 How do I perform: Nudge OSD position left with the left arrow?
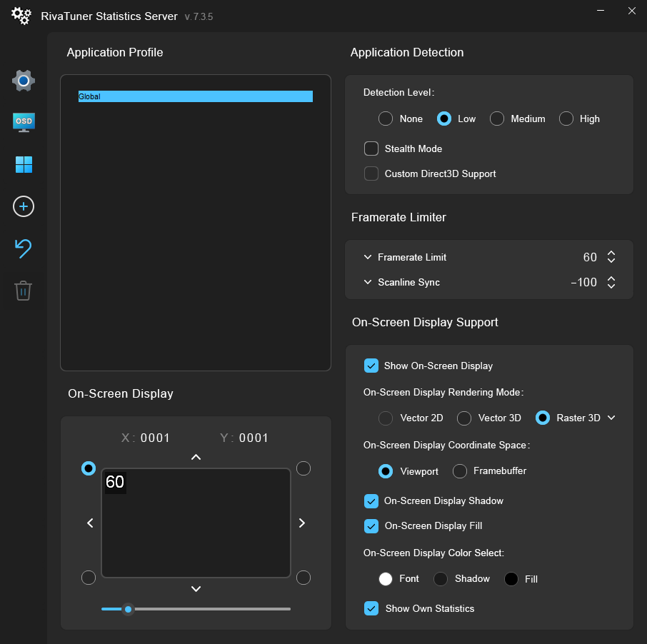[x=89, y=523]
